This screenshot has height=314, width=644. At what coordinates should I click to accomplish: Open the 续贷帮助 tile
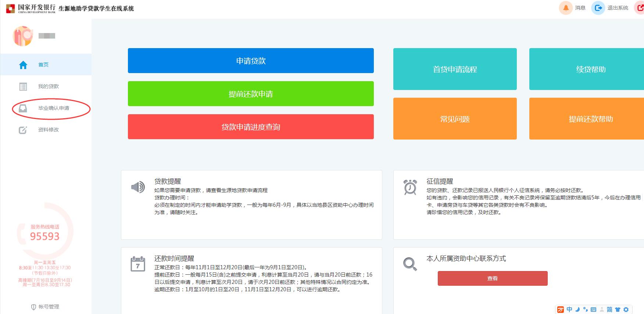(590, 69)
